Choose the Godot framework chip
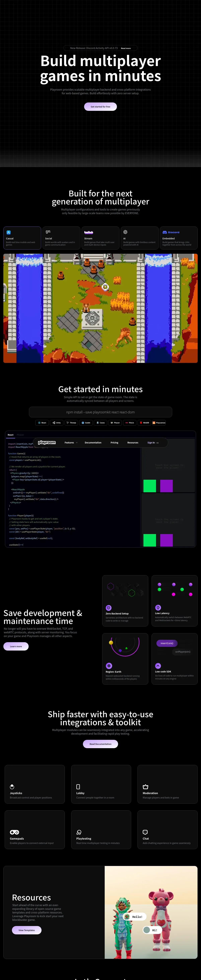The width and height of the screenshot is (201, 980). tap(86, 423)
